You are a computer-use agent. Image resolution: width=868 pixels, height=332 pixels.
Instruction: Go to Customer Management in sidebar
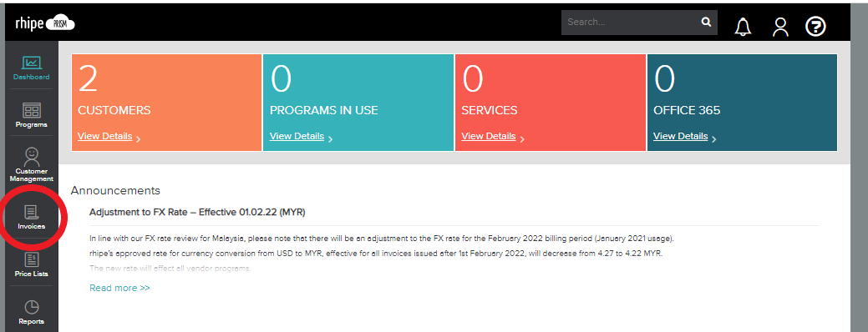pyautogui.click(x=32, y=164)
